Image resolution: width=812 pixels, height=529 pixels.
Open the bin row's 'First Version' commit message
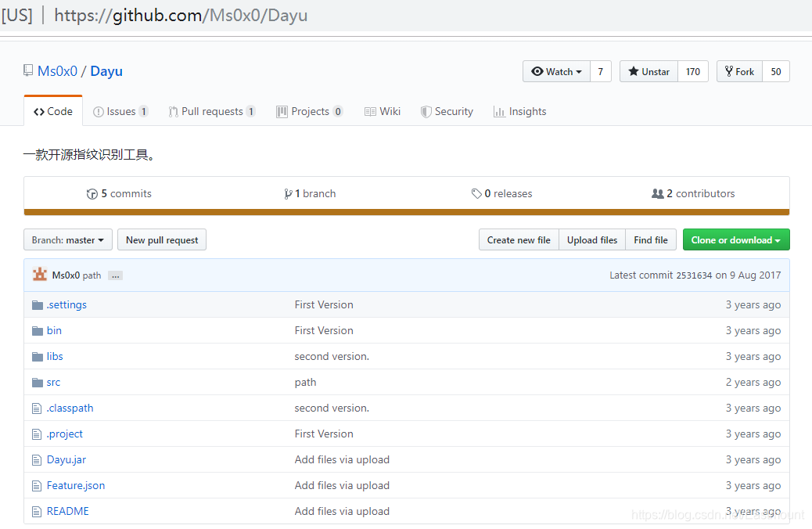[x=324, y=330]
